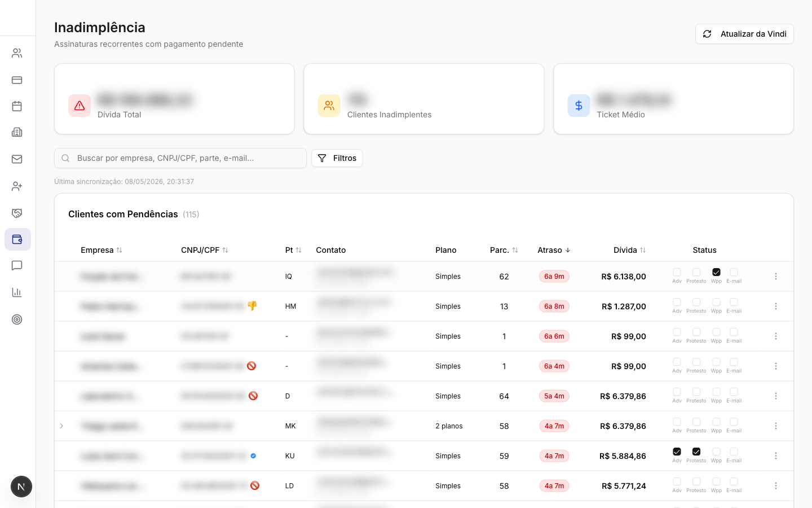Click the Clientes com Pendências heading
Image resolution: width=812 pixels, height=508 pixels.
(123, 214)
